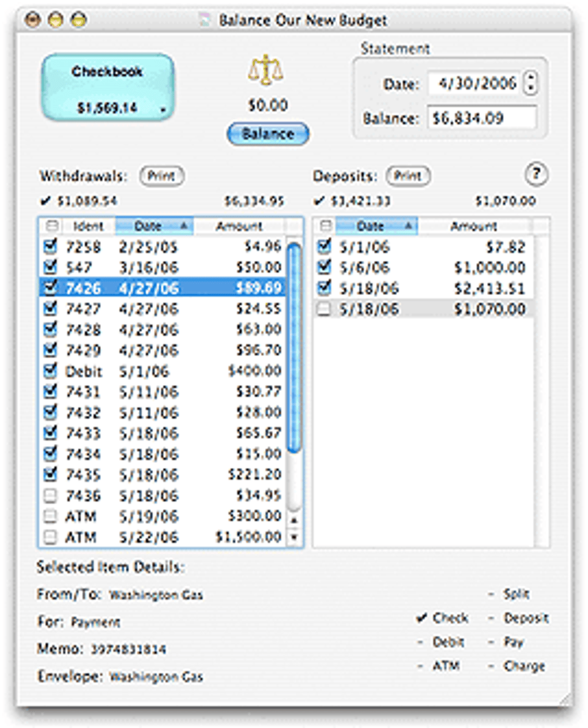Print the withdrawals list
588x728 pixels.
(x=161, y=175)
